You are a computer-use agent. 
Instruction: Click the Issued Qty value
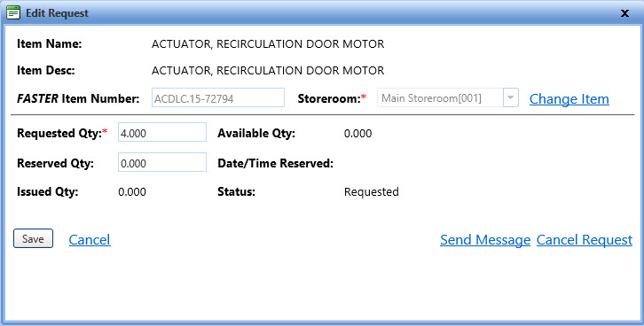132,192
